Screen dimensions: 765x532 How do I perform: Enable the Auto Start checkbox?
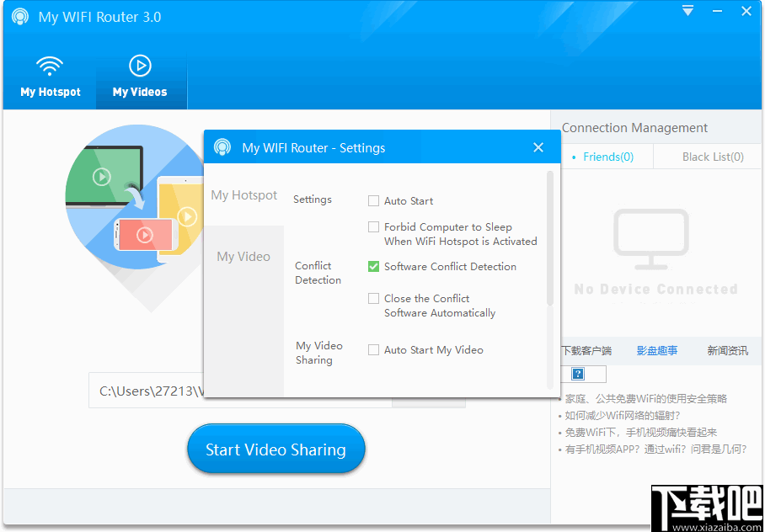373,201
